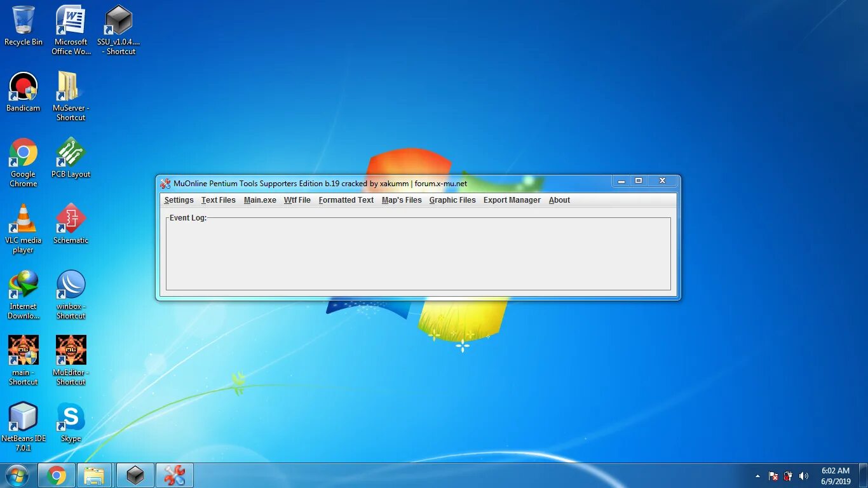Click the Chrome taskbar button
The width and height of the screenshot is (868, 488).
(57, 475)
